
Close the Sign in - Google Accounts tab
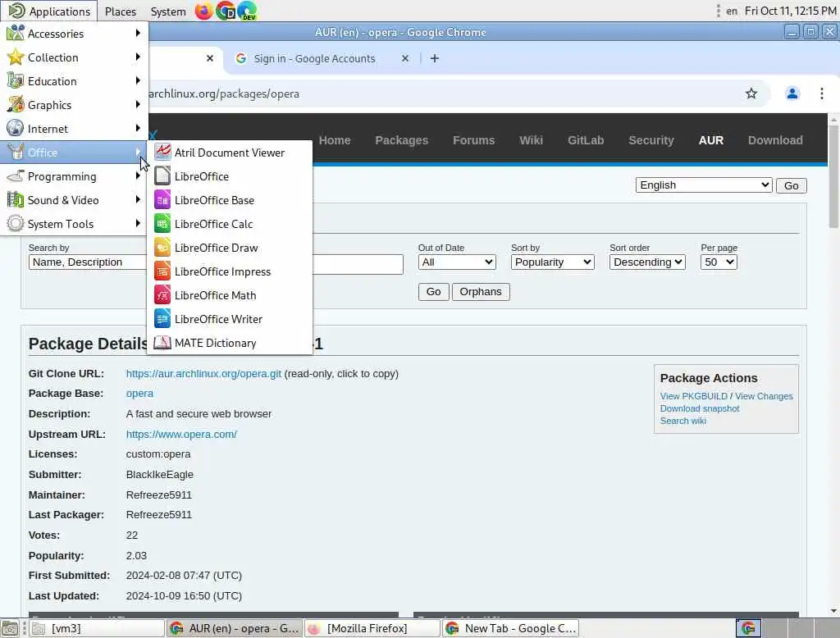click(x=405, y=58)
